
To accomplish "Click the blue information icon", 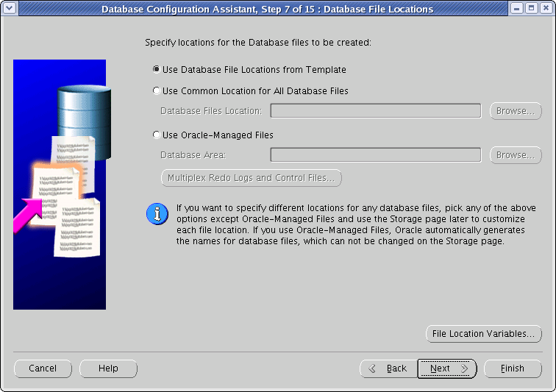I will [157, 214].
